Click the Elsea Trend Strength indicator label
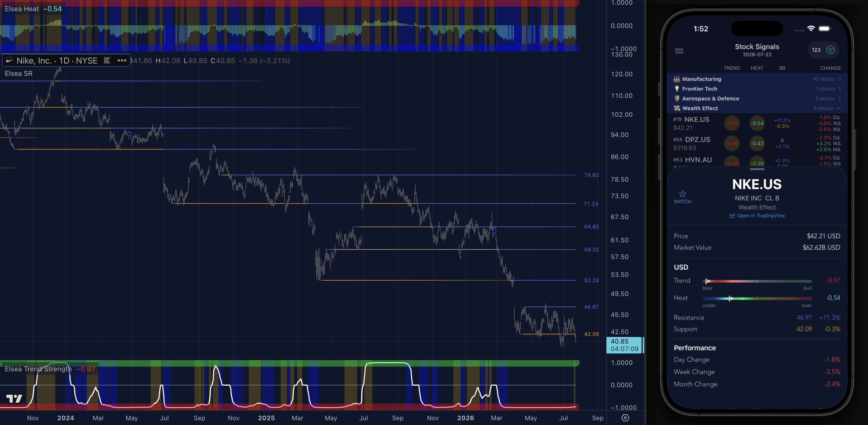 38,369
